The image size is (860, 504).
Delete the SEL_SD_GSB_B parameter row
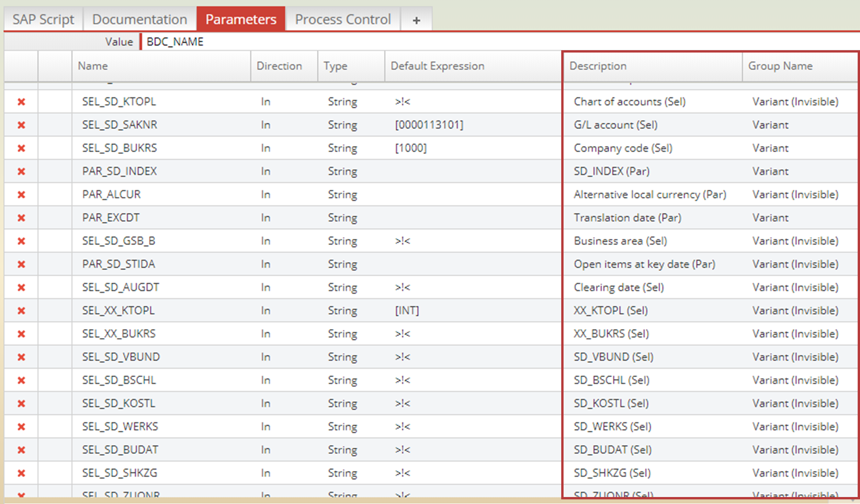point(21,241)
